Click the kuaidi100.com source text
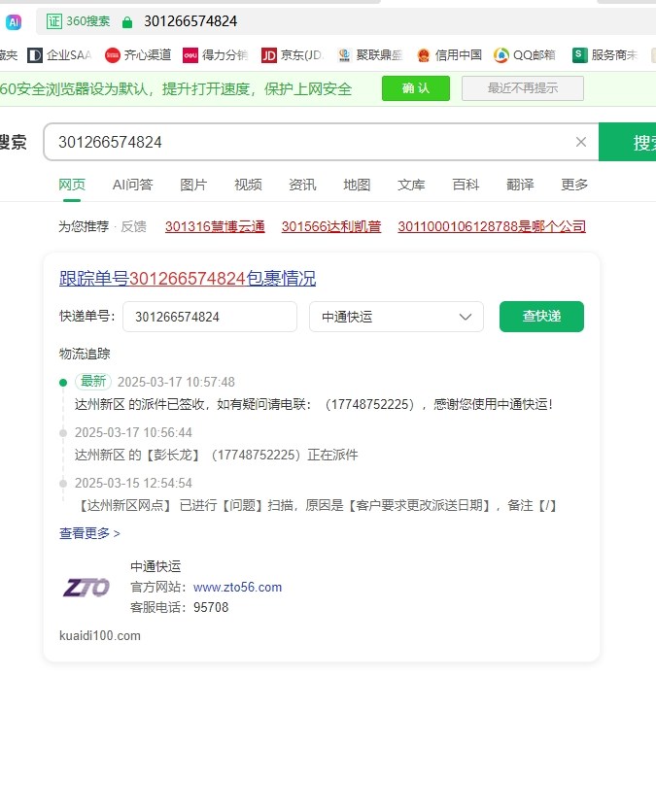The image size is (656, 812). tap(99, 635)
